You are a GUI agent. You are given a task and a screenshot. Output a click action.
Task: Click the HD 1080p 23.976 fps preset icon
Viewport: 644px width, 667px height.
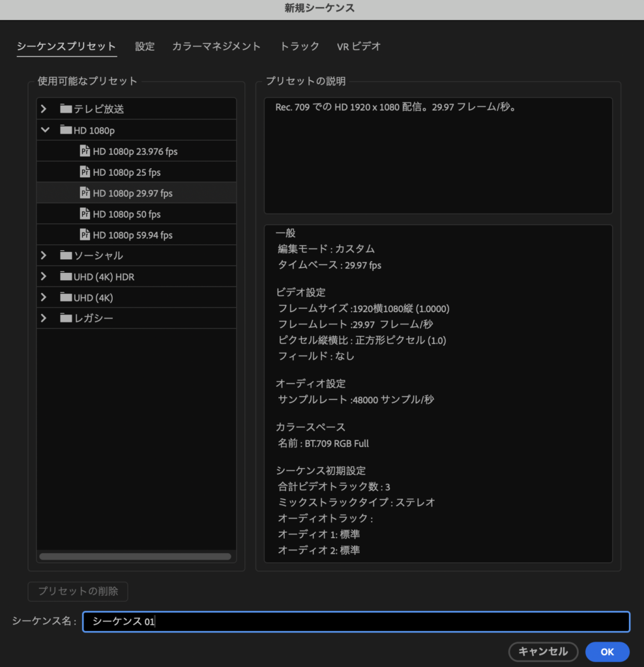click(85, 151)
